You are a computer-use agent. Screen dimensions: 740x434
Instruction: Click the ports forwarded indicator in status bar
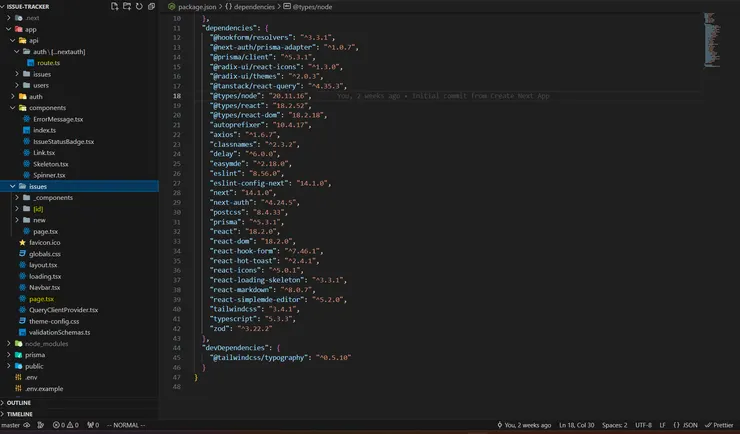coord(95,425)
